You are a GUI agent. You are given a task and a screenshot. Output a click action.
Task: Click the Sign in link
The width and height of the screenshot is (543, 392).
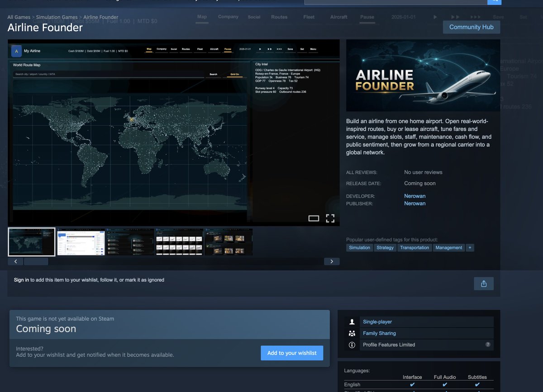click(x=21, y=280)
